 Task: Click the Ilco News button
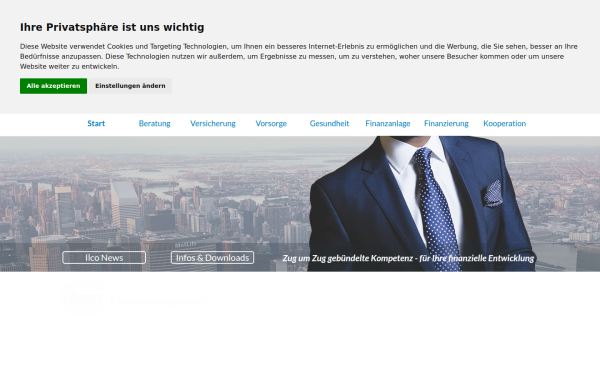[x=104, y=258]
